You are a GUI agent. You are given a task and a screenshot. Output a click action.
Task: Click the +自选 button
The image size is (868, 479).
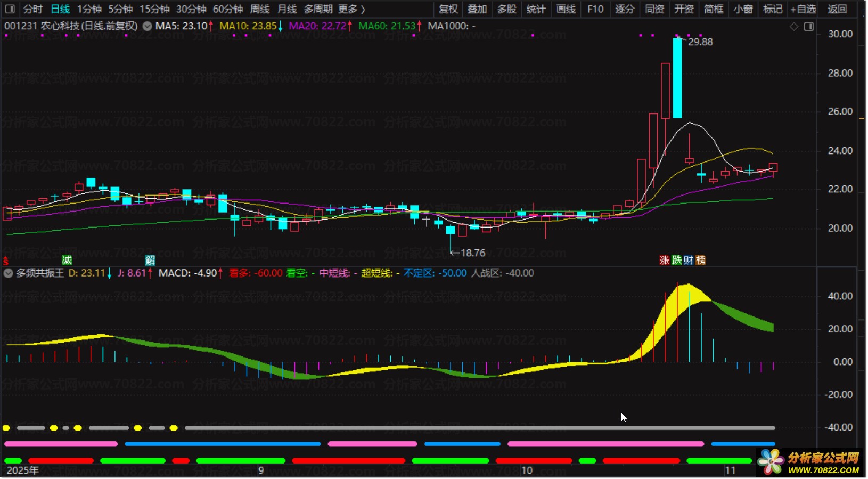coord(803,9)
